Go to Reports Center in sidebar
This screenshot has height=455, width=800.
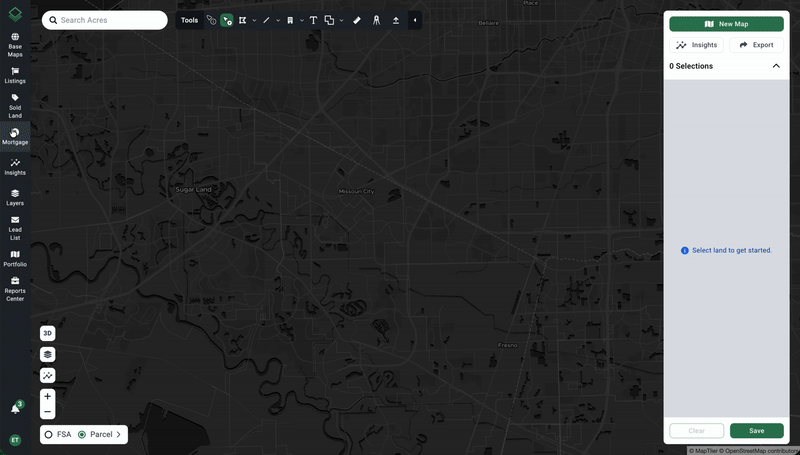point(15,288)
